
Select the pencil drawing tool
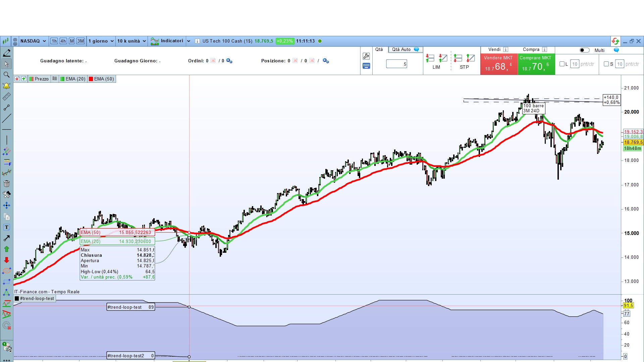pos(6,53)
